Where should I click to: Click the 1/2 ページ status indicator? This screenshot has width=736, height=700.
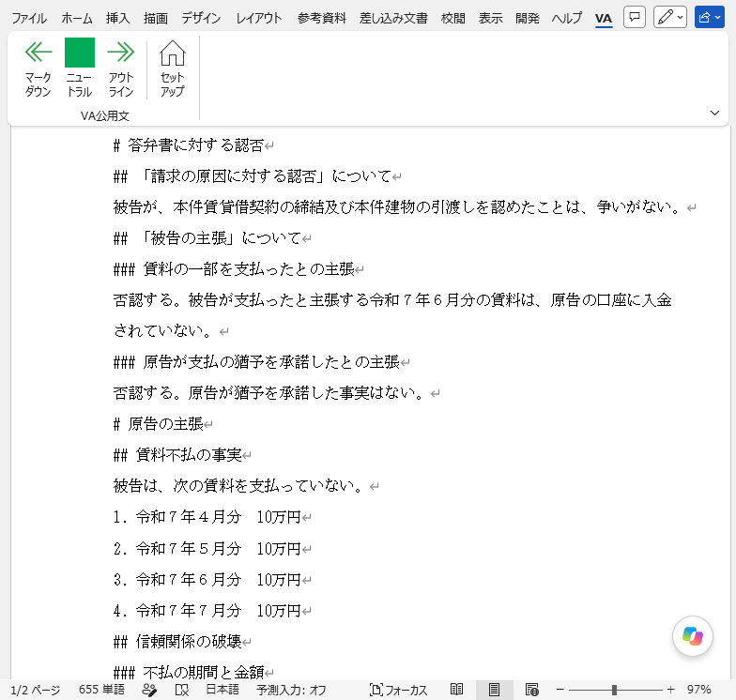36,690
